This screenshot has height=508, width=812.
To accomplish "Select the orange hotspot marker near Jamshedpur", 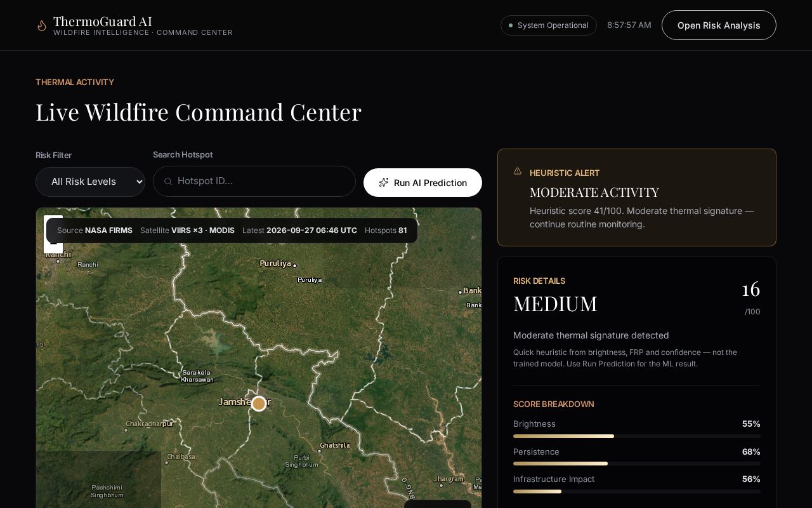I will pyautogui.click(x=259, y=403).
